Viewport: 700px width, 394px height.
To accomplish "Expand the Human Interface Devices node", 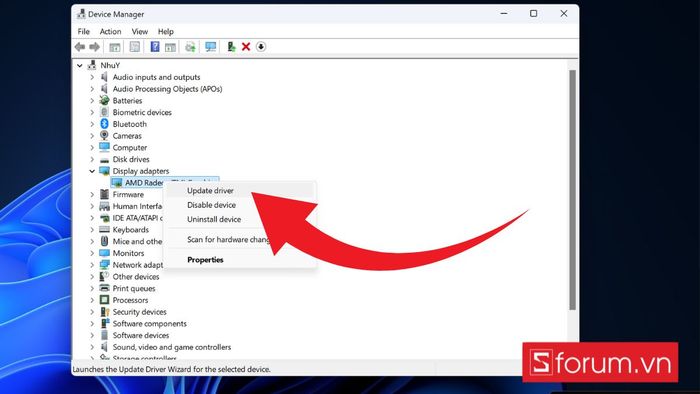I will [x=92, y=206].
